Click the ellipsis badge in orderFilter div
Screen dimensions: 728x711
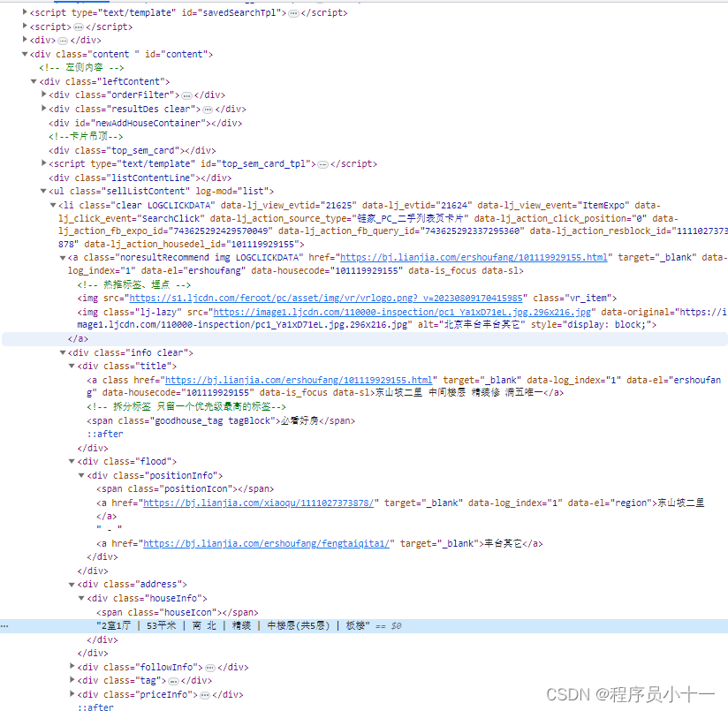tap(186, 95)
